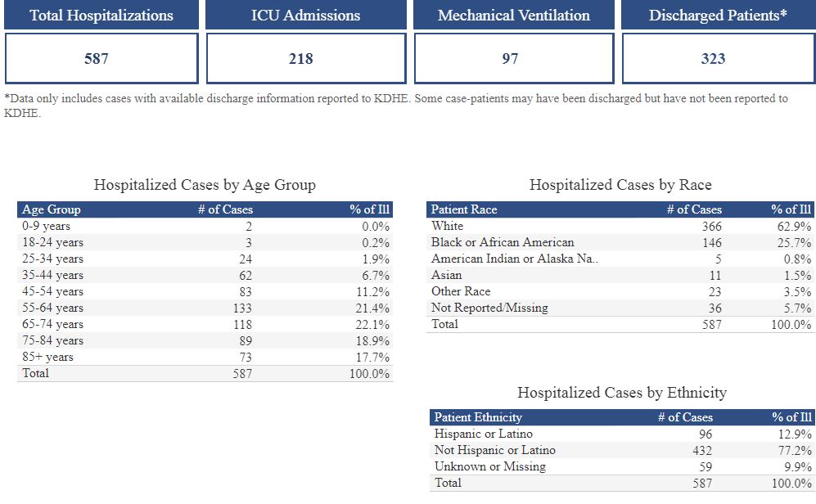Select the 0-9 years row label
The image size is (816, 504).
click(x=47, y=226)
